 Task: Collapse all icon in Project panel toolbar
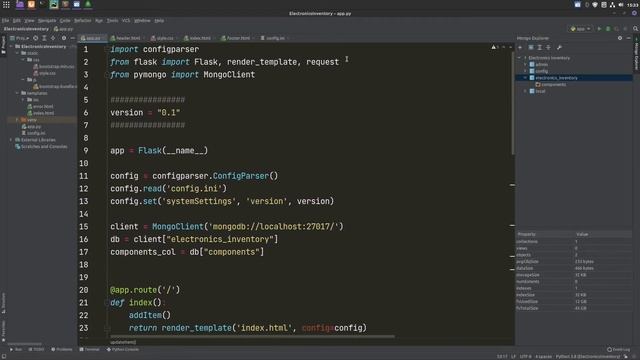(x=53, y=38)
